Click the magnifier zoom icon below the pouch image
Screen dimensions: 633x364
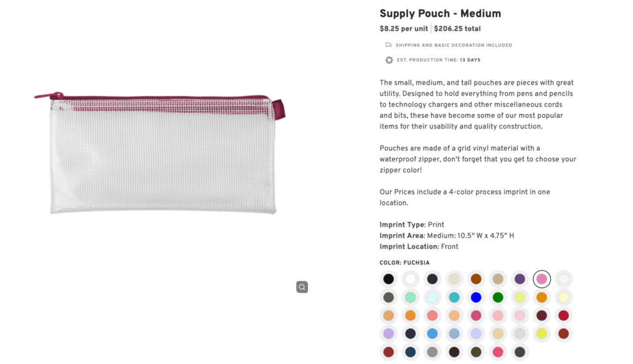302,287
